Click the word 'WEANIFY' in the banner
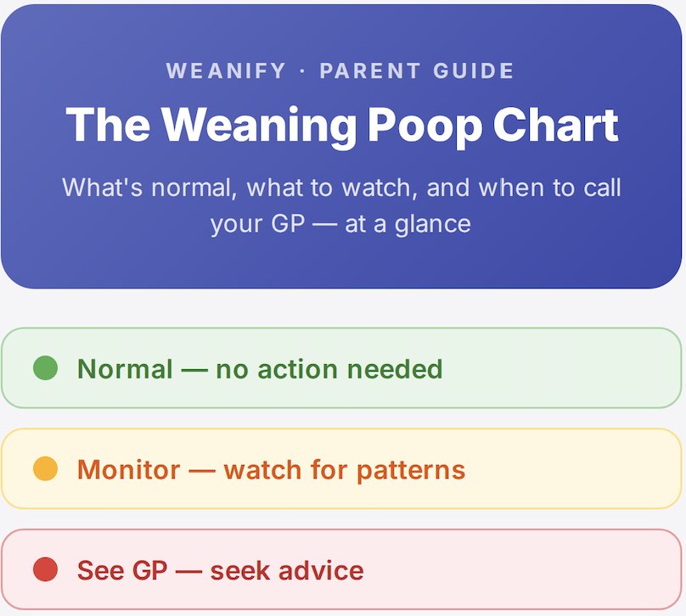The image size is (686, 616). click(x=226, y=70)
